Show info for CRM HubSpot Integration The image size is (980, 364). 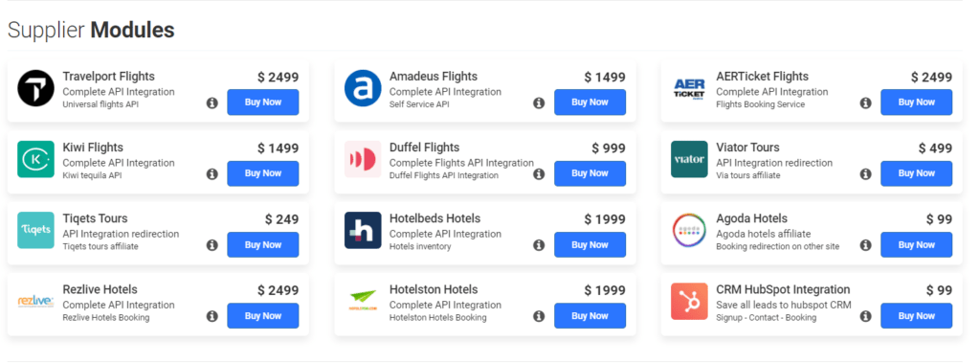click(x=865, y=316)
